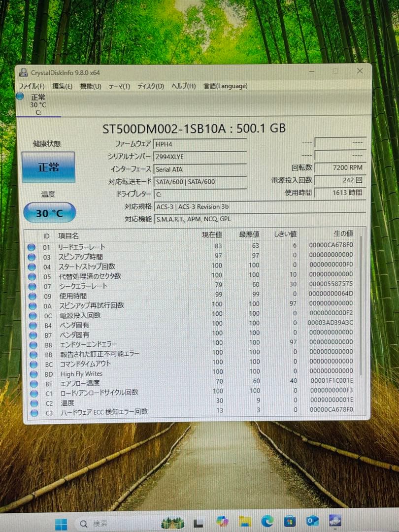
Task: Click the status icon for row C1
Action: (x=34, y=394)
